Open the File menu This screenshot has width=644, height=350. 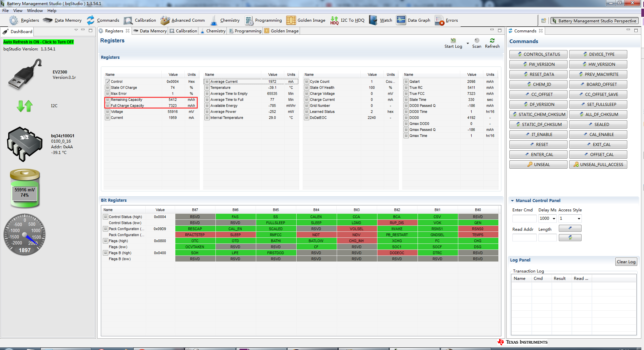click(5, 11)
